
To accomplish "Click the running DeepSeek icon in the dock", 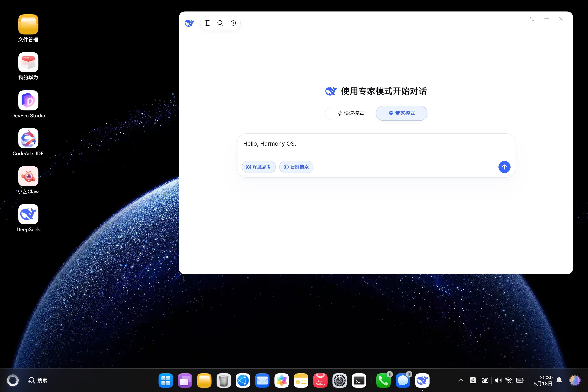I will 422,381.
